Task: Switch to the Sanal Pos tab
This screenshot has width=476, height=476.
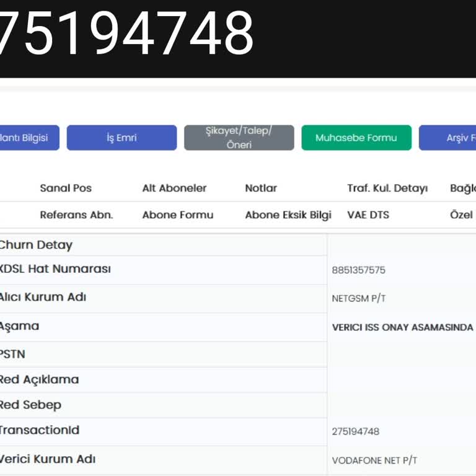Action: click(66, 188)
